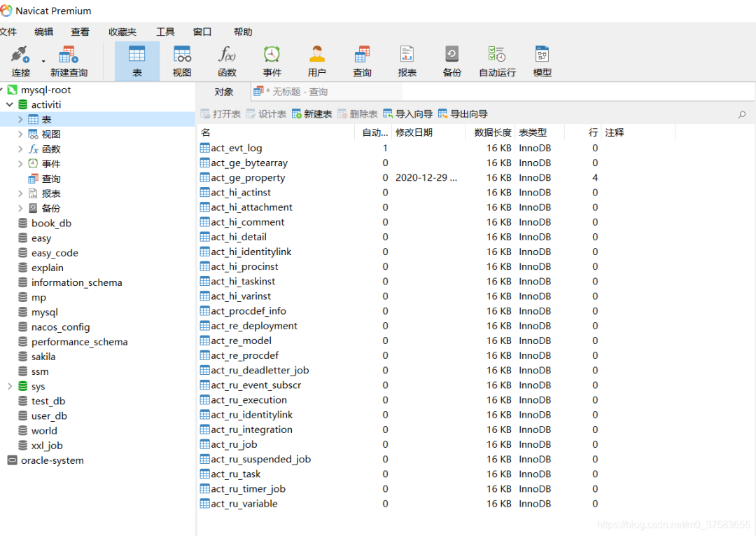756x536 pixels.
Task: Sort by the 名 column header
Action: [276, 132]
